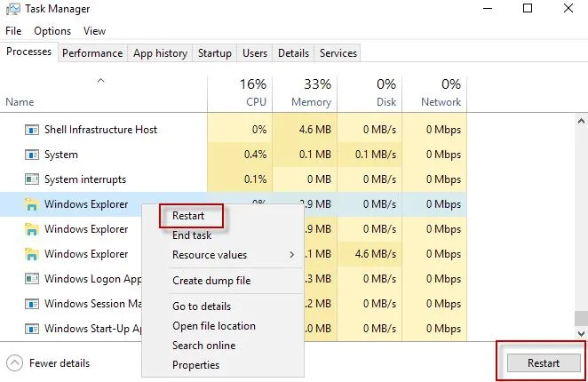
Task: Switch to the Details tab
Action: [294, 53]
